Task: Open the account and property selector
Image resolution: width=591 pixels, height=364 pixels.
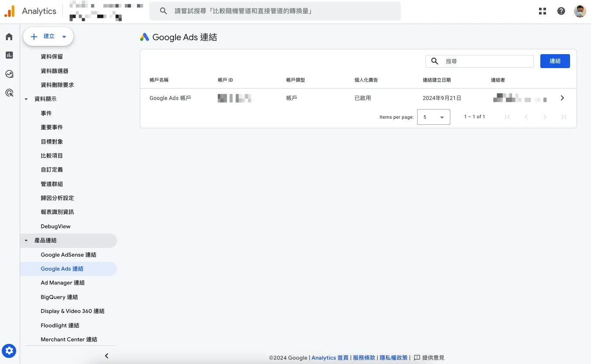Action: tap(106, 12)
